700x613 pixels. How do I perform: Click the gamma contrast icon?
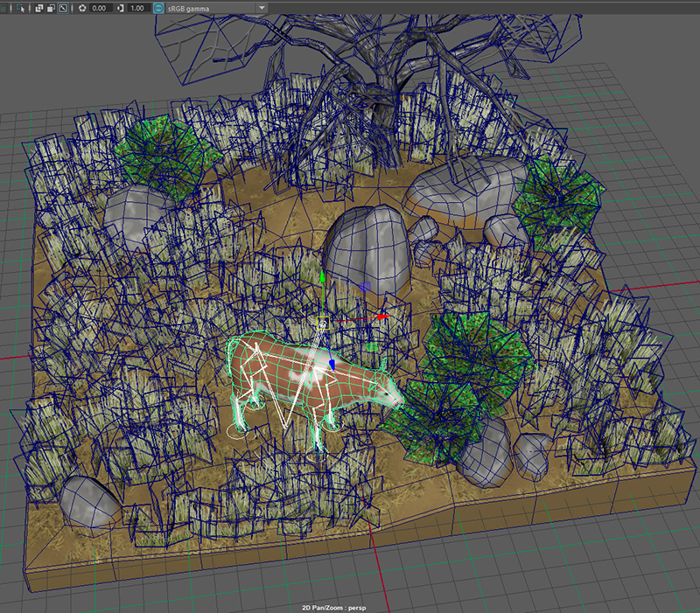tap(120, 8)
